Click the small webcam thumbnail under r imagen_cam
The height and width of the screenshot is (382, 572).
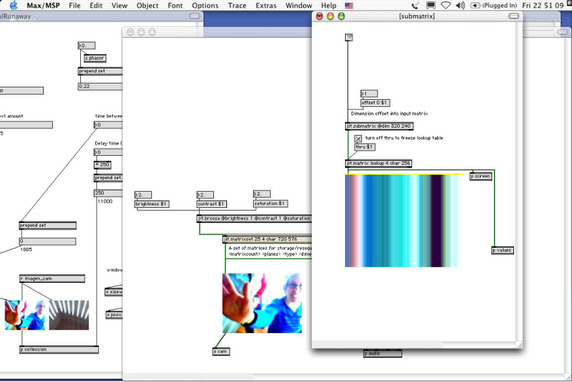pyautogui.click(x=25, y=315)
